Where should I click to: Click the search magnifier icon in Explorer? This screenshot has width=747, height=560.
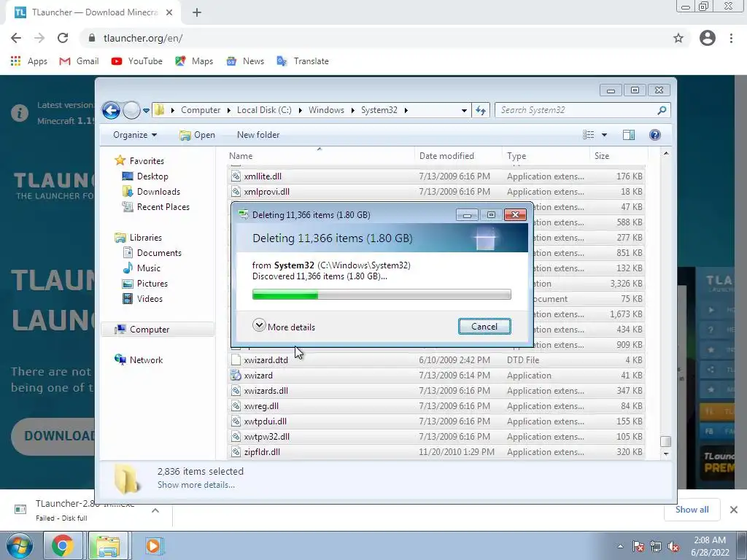click(x=662, y=110)
